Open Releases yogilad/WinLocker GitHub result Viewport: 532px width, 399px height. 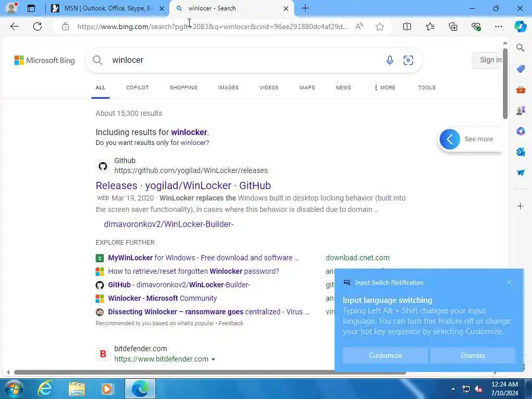coord(183,185)
